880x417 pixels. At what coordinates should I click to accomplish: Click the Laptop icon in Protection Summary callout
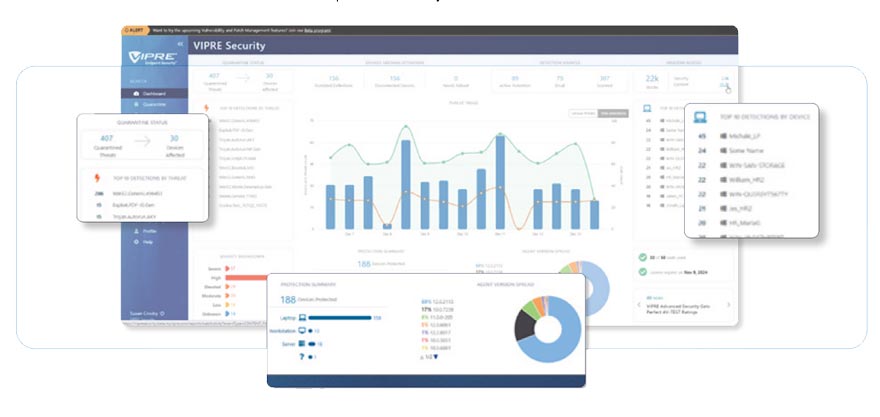[x=301, y=318]
